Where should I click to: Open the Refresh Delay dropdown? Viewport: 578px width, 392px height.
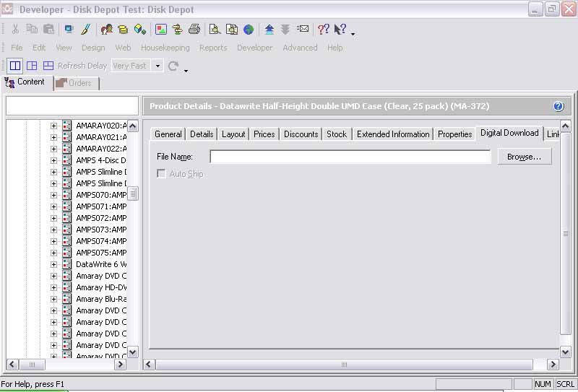tap(158, 66)
